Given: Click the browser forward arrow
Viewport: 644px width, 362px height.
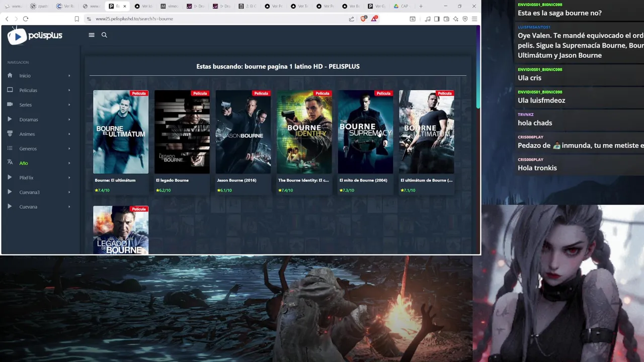Looking at the screenshot, I should (16, 19).
